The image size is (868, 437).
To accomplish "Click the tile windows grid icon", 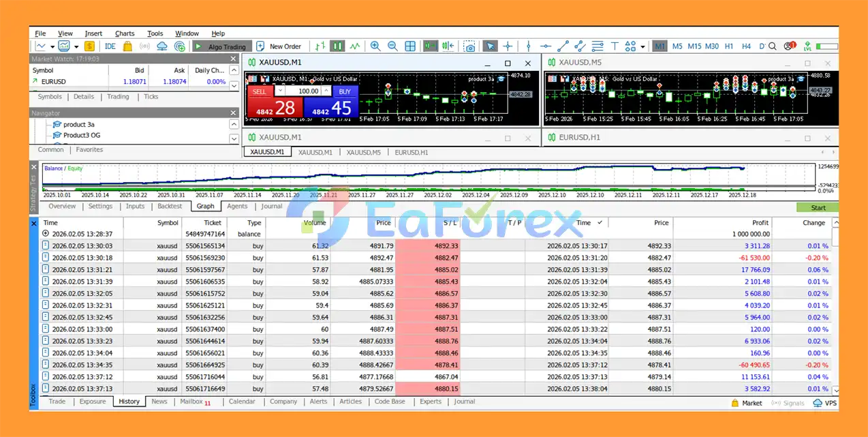I will pos(410,46).
